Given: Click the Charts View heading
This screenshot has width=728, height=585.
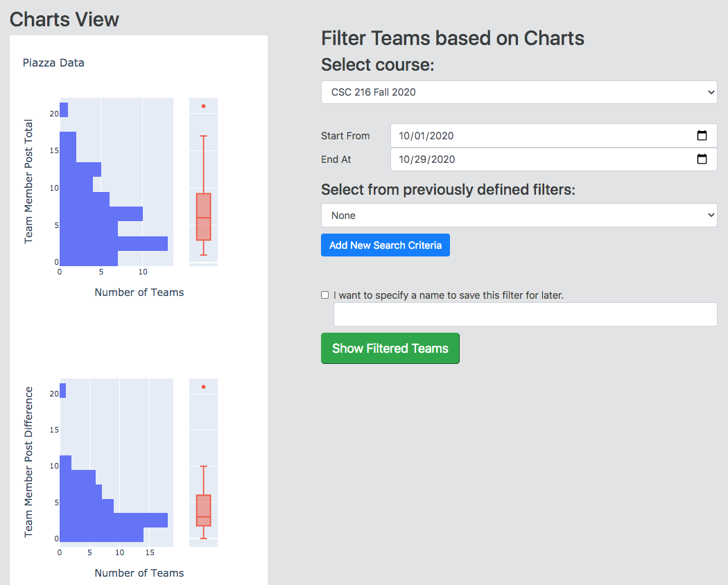Looking at the screenshot, I should coord(64,19).
